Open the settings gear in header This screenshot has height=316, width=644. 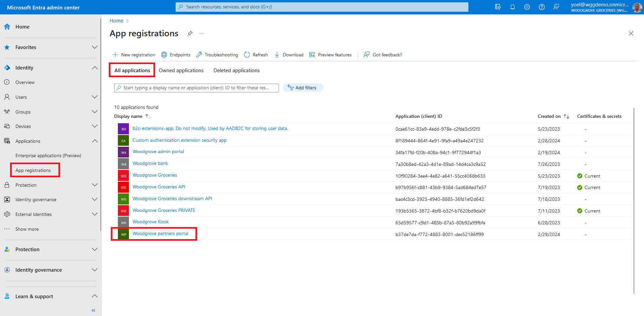(527, 7)
